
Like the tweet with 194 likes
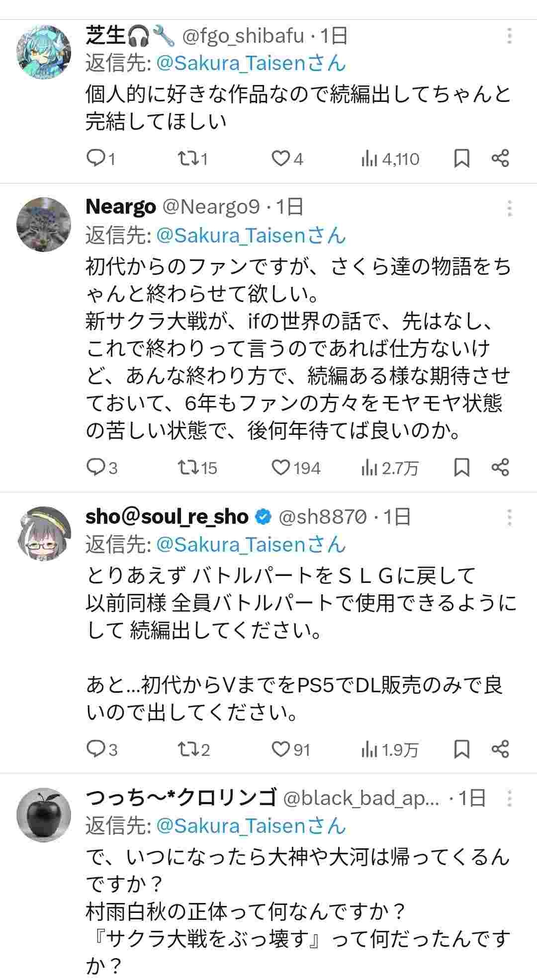click(281, 468)
